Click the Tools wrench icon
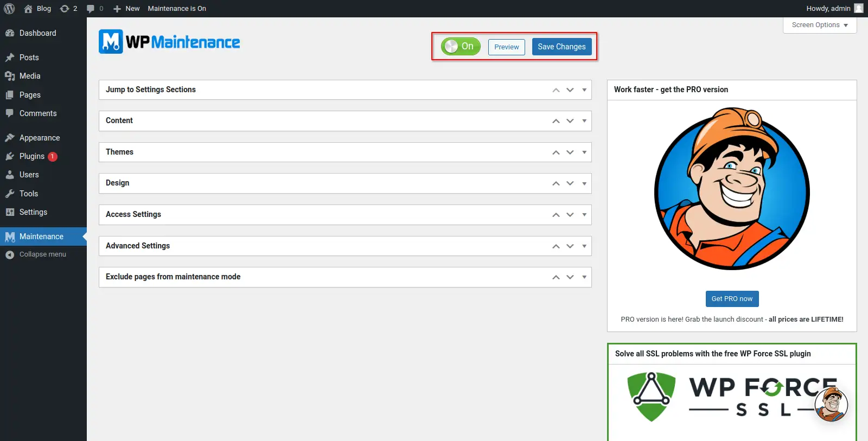Screen dimensions: 868x441 [10, 194]
